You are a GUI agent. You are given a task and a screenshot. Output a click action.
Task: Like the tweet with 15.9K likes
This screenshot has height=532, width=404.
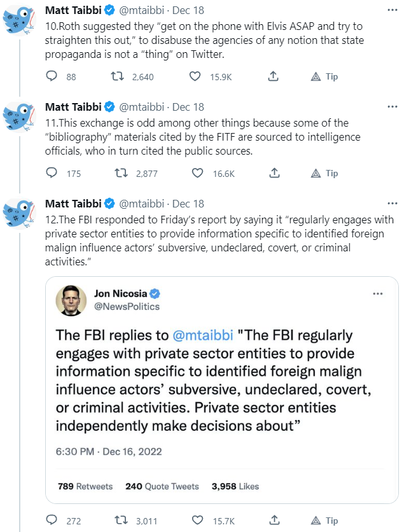point(197,76)
